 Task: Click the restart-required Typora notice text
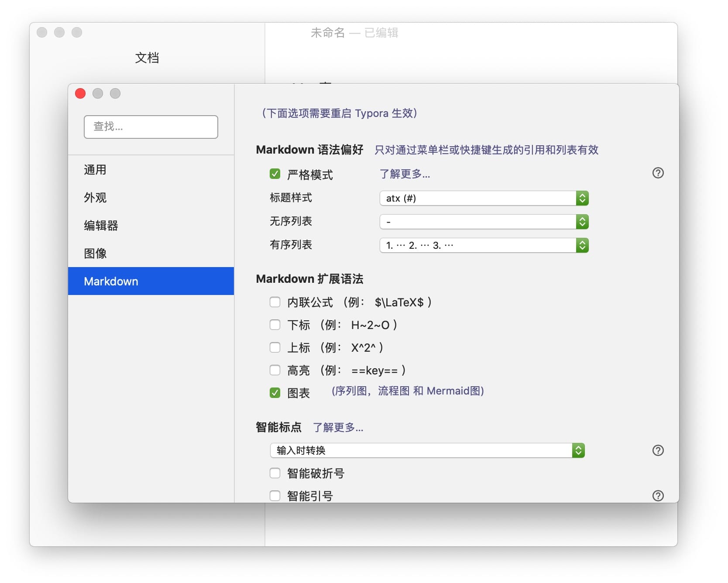pyautogui.click(x=340, y=113)
